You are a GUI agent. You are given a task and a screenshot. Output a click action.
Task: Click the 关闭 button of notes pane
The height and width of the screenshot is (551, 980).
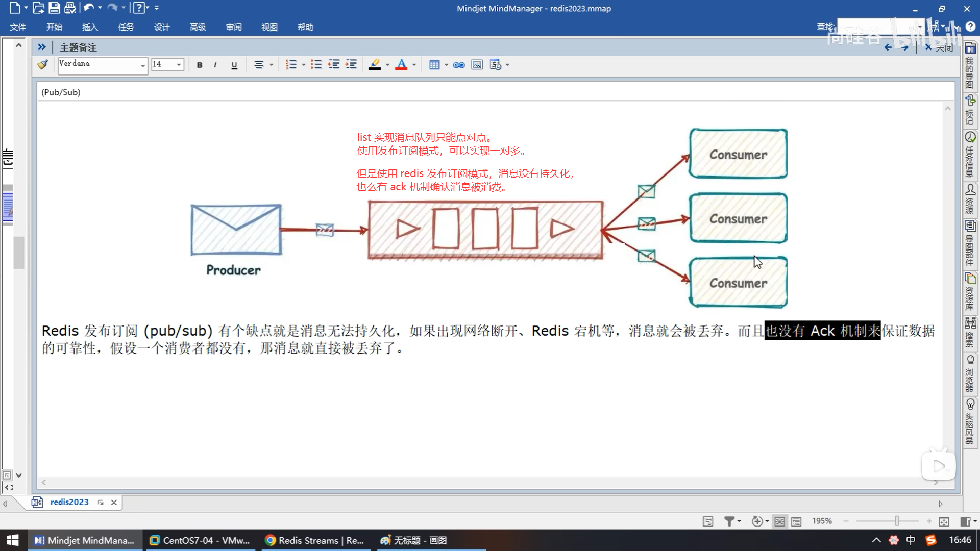tap(939, 47)
